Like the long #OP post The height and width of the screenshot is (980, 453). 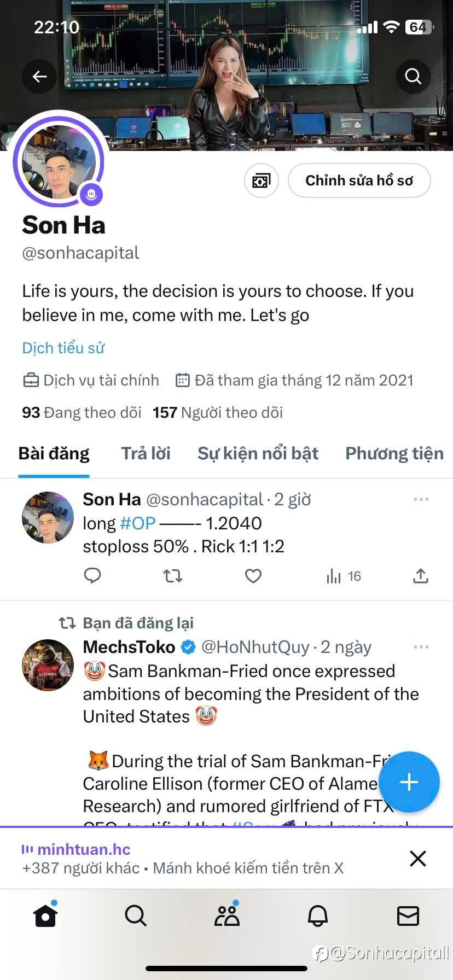click(x=253, y=575)
